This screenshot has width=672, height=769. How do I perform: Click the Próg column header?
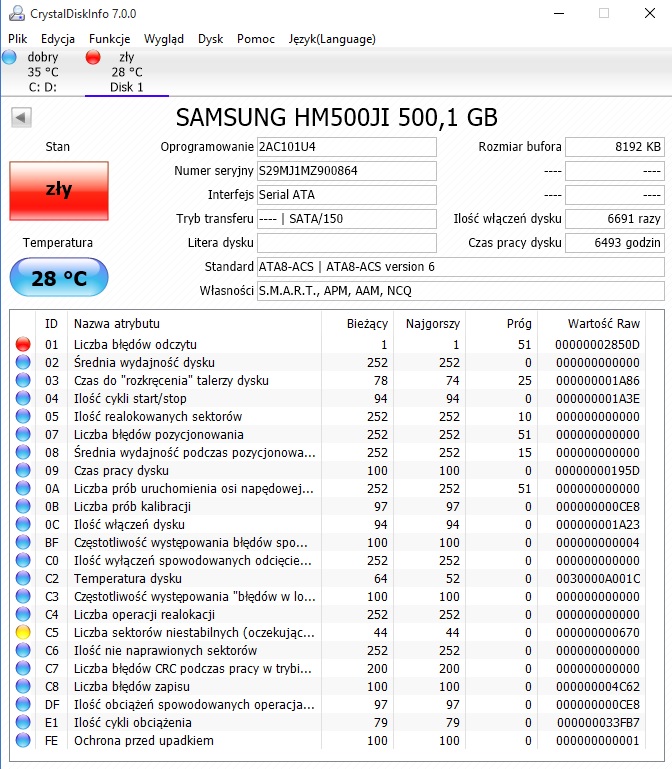pos(519,324)
